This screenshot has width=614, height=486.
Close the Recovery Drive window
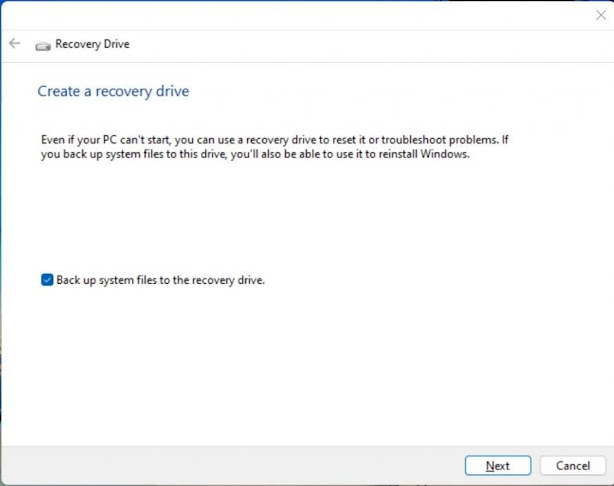tap(601, 15)
